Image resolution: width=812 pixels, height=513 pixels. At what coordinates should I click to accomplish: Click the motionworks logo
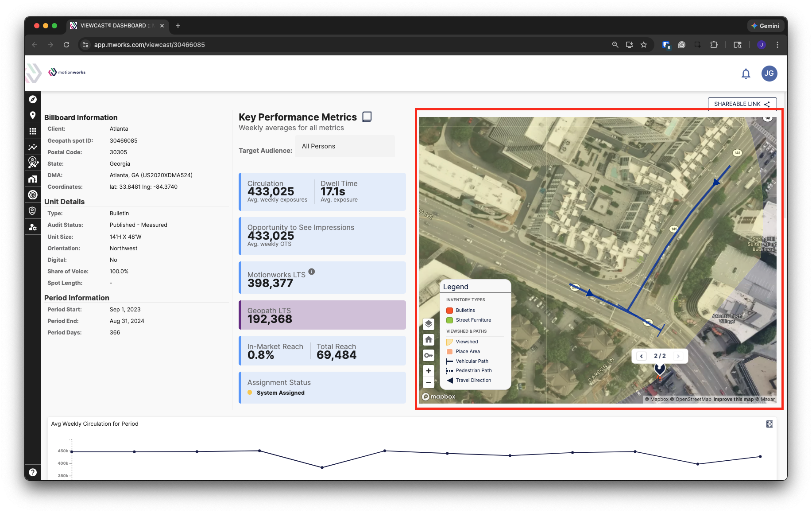67,72
